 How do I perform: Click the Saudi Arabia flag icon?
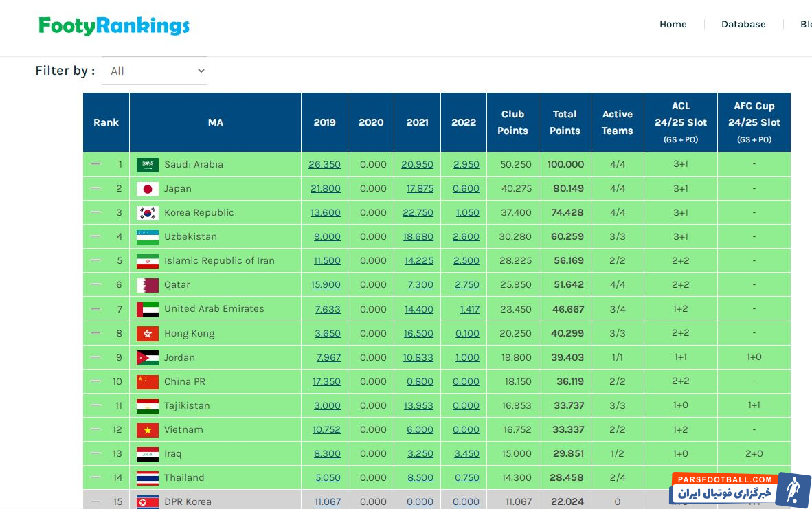(147, 165)
